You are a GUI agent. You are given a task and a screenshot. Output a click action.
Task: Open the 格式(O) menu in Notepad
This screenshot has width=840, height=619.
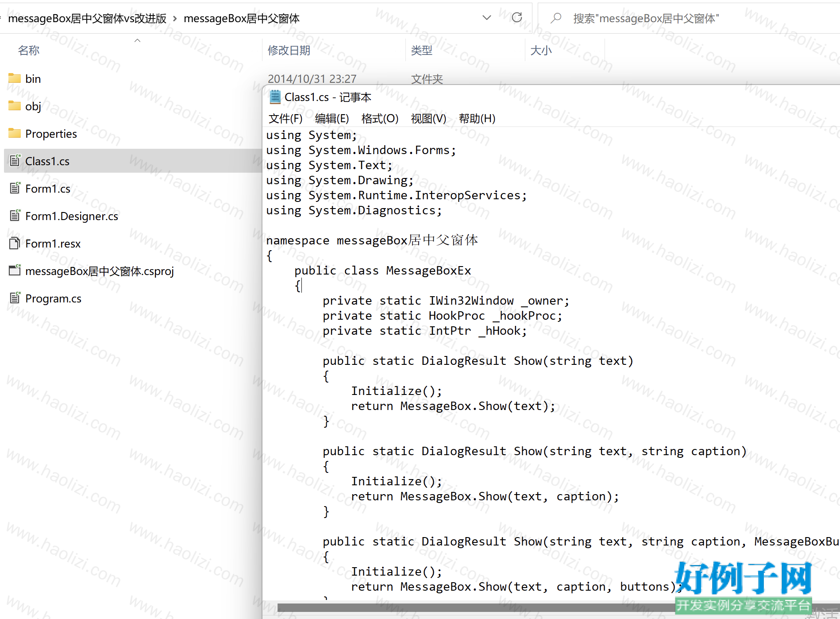pos(380,119)
